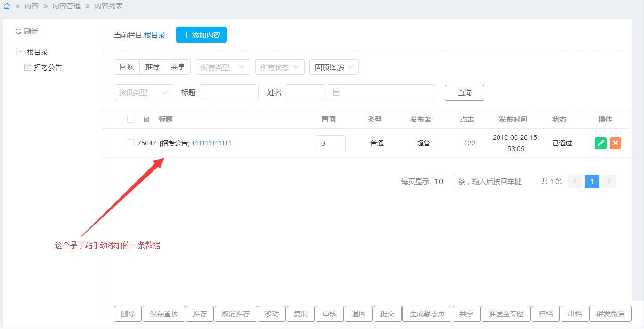This screenshot has height=329, width=644.
Task: Click into the 标题 input field
Action: (229, 92)
